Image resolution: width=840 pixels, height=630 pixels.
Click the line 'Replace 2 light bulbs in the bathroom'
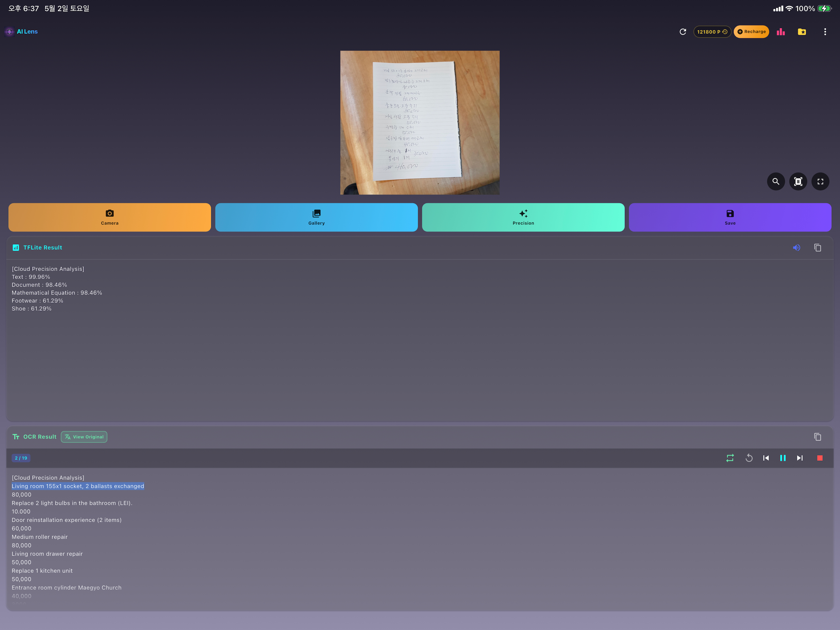[x=72, y=503]
